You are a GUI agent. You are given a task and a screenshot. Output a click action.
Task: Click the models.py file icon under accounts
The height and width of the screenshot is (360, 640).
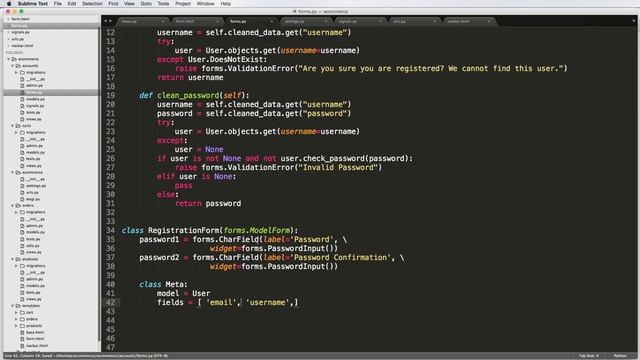pyautogui.click(x=22, y=99)
